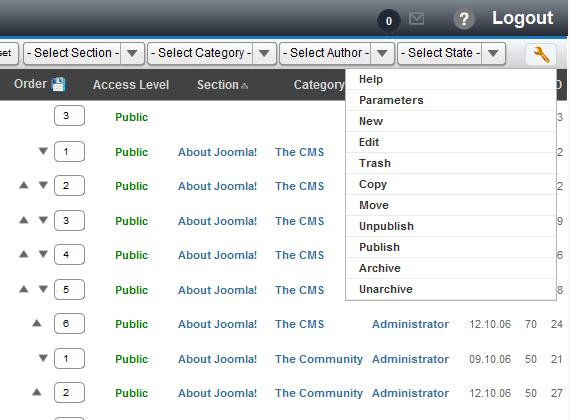The height and width of the screenshot is (420, 569).
Task: Open the help question mark icon
Action: click(x=464, y=19)
